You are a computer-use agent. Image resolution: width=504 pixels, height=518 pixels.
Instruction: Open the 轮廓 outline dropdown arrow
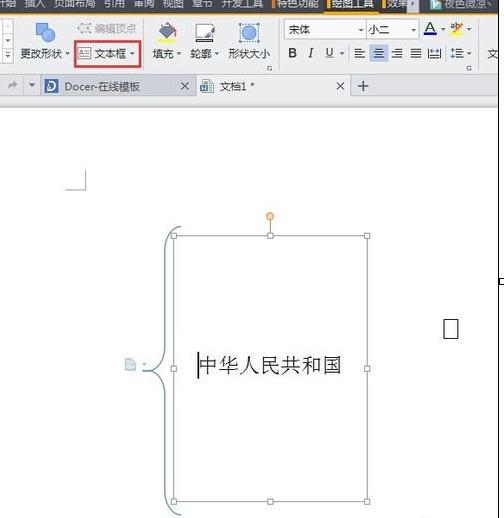tap(217, 53)
